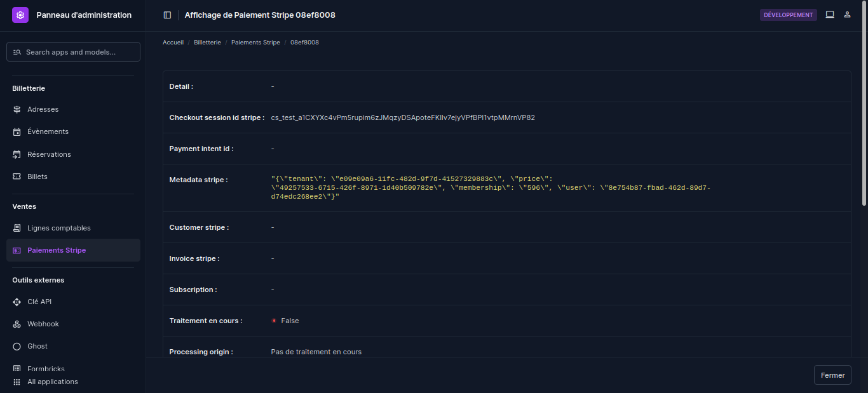Image resolution: width=868 pixels, height=393 pixels.
Task: Show All applications list
Action: 53,382
